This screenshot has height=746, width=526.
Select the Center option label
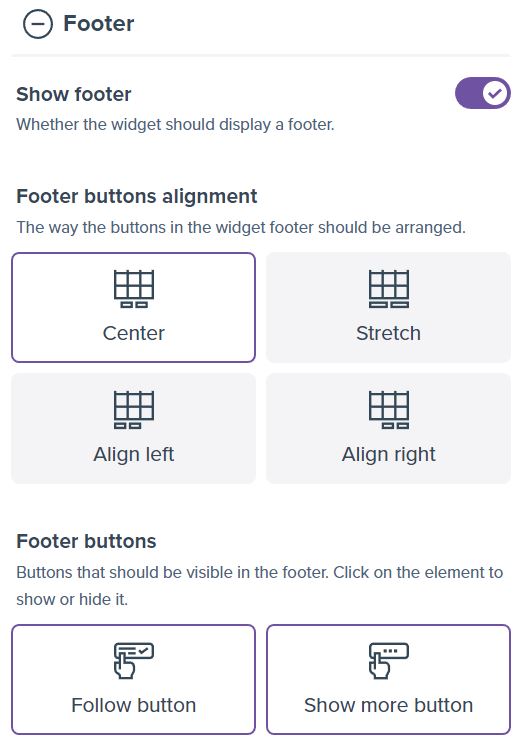point(134,333)
